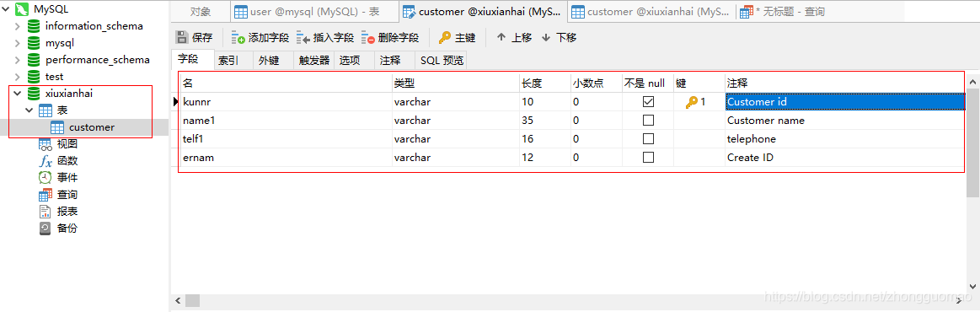
Task: Click 上移 move up button
Action: click(x=514, y=37)
